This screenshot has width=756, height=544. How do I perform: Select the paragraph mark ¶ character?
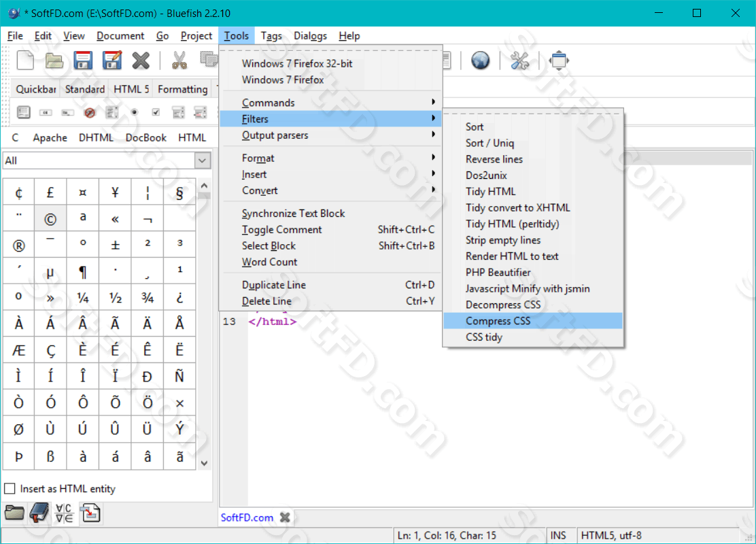tap(82, 271)
